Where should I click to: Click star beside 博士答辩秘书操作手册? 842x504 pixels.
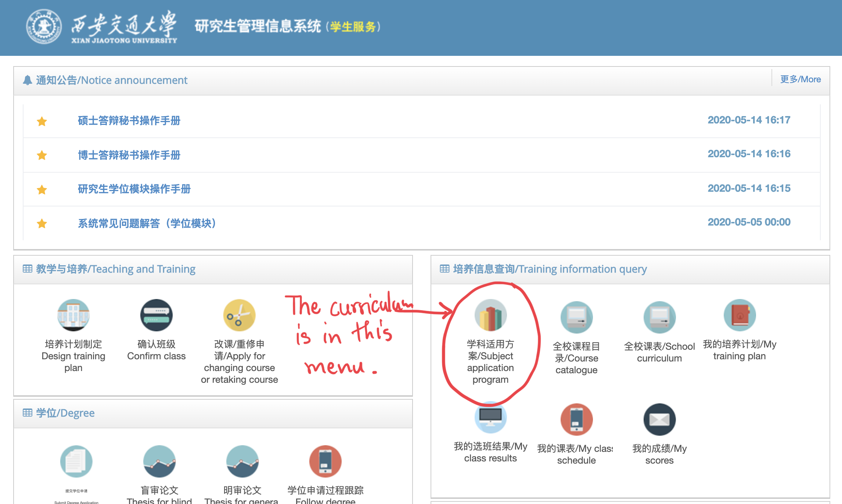pos(42,155)
